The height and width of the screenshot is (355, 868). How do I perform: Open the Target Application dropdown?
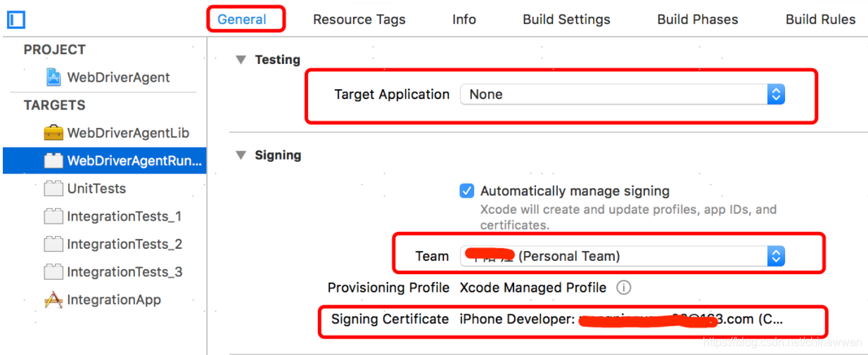pyautogui.click(x=623, y=94)
